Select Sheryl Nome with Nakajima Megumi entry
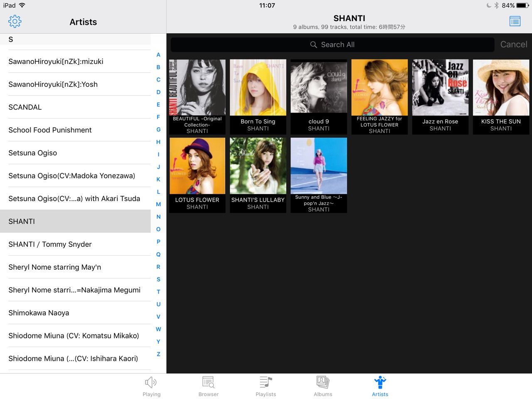The height and width of the screenshot is (399, 532). tap(75, 290)
